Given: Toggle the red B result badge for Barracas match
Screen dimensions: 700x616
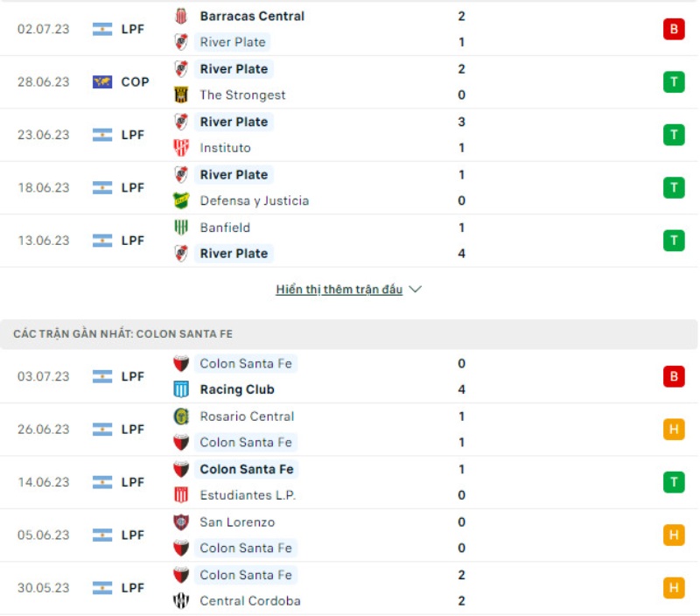Looking at the screenshot, I should tap(673, 29).
